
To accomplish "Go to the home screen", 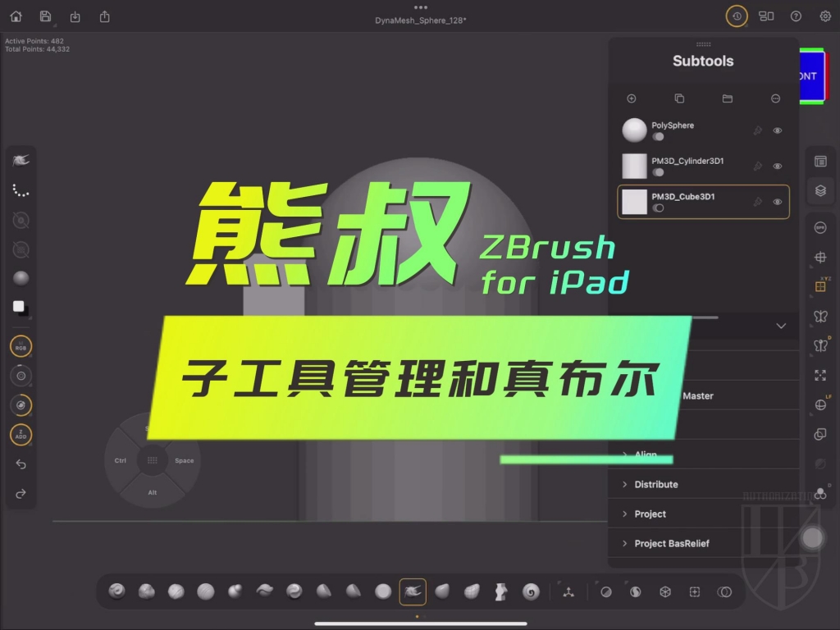I will coord(16,16).
